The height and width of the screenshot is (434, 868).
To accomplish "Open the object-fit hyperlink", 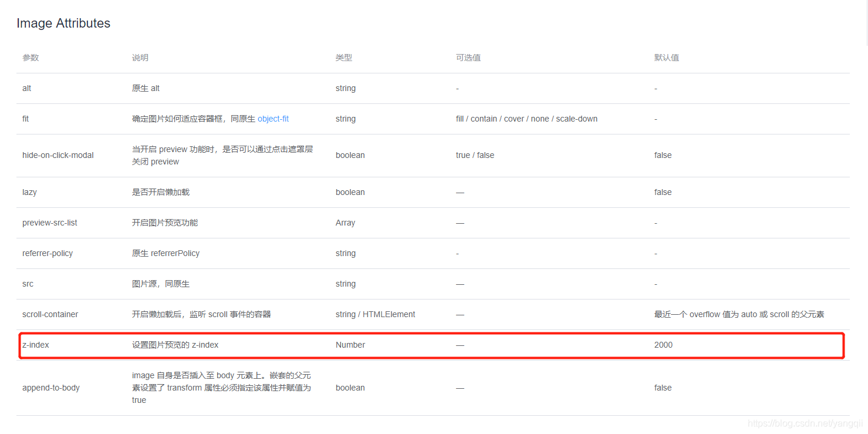I will tap(273, 119).
